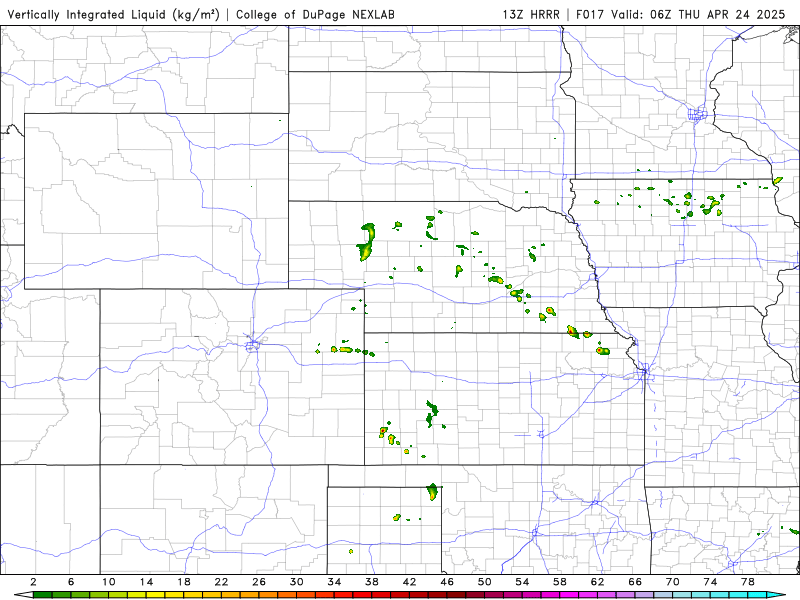Click the '14' value on the color scale
The image size is (800, 600).
(x=146, y=582)
